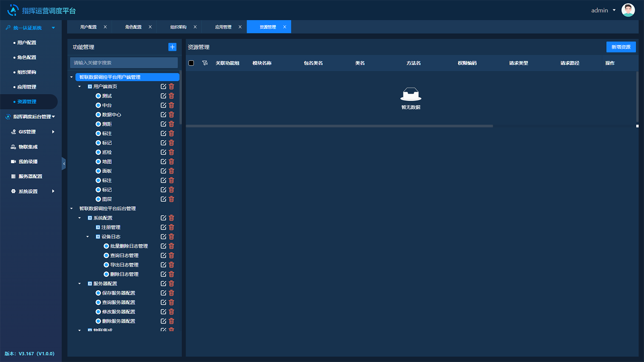The width and height of the screenshot is (644, 362).
Task: Click the admin avatar picture
Action: (x=628, y=10)
